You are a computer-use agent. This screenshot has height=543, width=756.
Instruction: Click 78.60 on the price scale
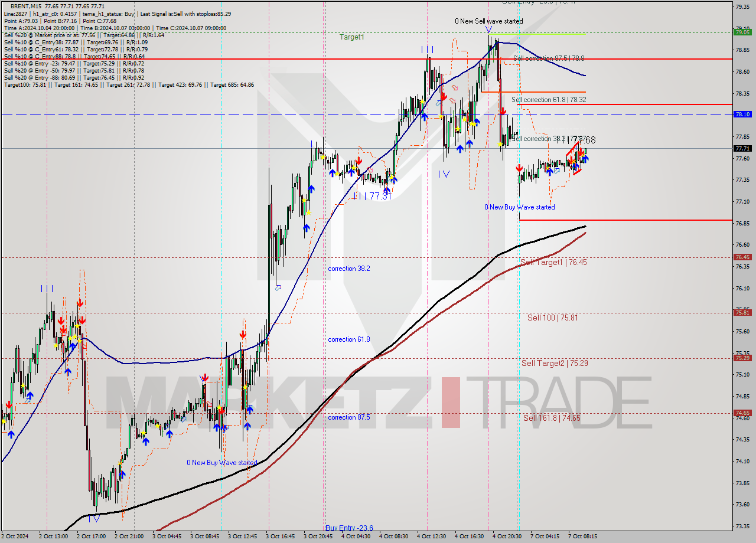click(x=742, y=71)
